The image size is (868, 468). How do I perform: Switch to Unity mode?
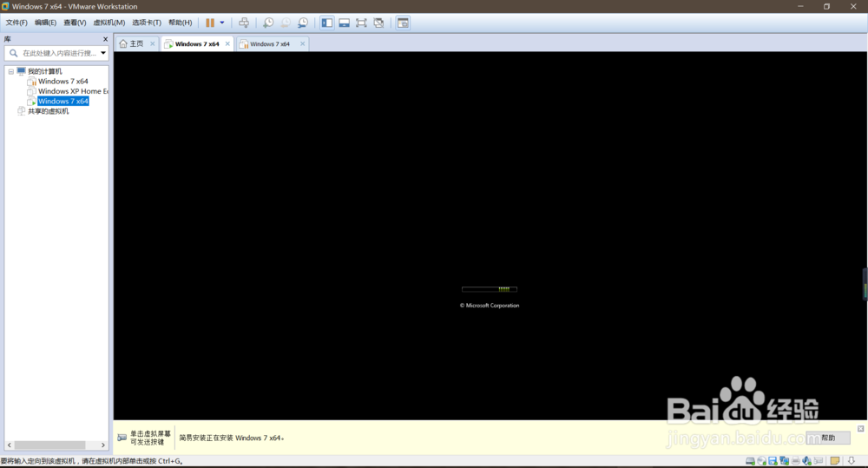click(x=378, y=23)
